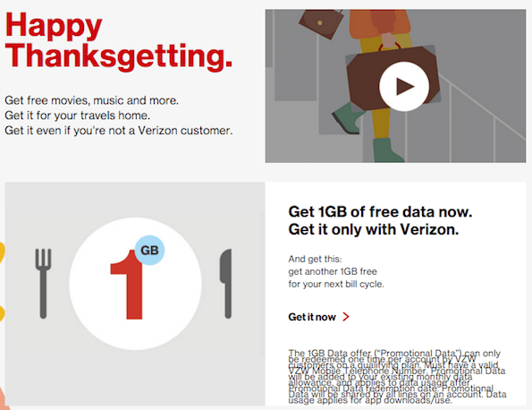Click the large red number 1
This screenshot has width=532, height=410.
[127, 285]
